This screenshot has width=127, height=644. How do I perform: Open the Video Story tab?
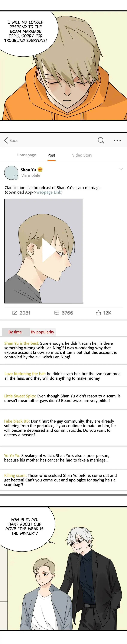point(82,155)
